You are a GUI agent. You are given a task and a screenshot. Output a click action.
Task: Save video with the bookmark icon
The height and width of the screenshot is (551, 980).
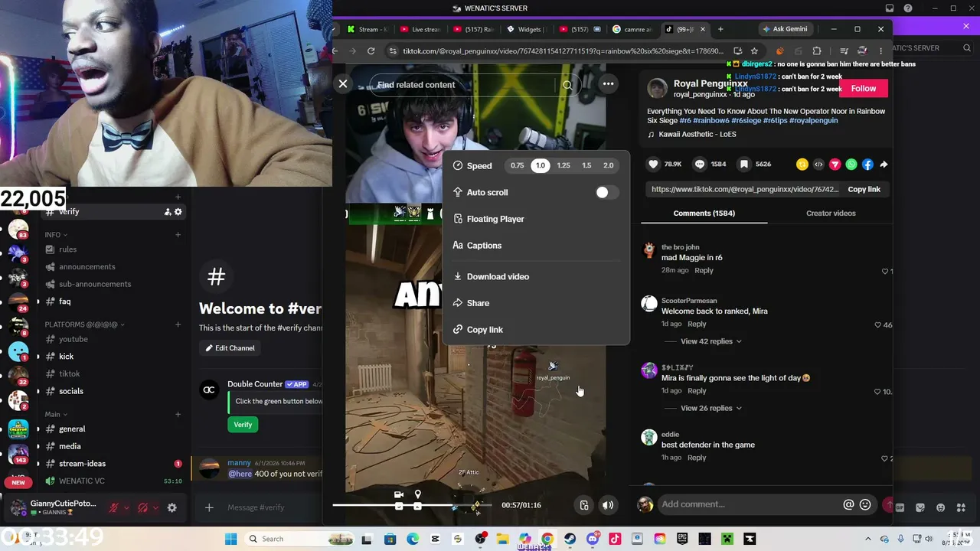click(743, 164)
